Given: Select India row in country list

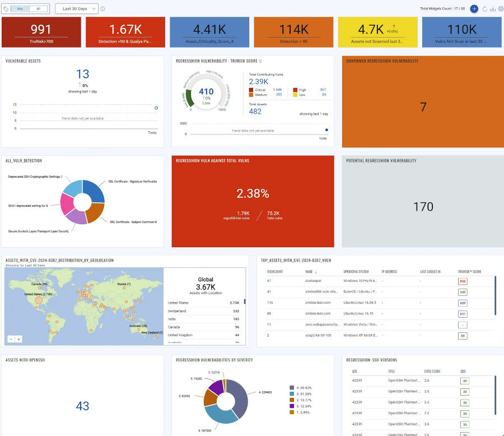Looking at the screenshot, I should coord(204,319).
